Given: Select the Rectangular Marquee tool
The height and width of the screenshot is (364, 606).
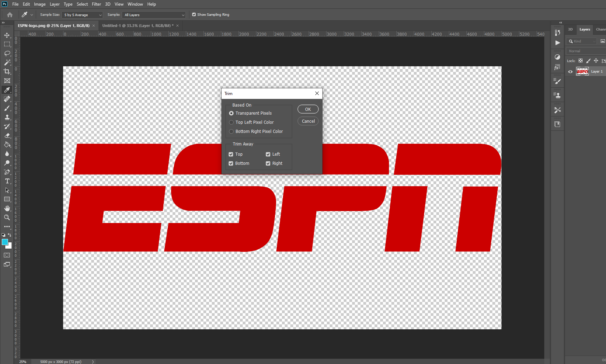Looking at the screenshot, I should pos(7,44).
